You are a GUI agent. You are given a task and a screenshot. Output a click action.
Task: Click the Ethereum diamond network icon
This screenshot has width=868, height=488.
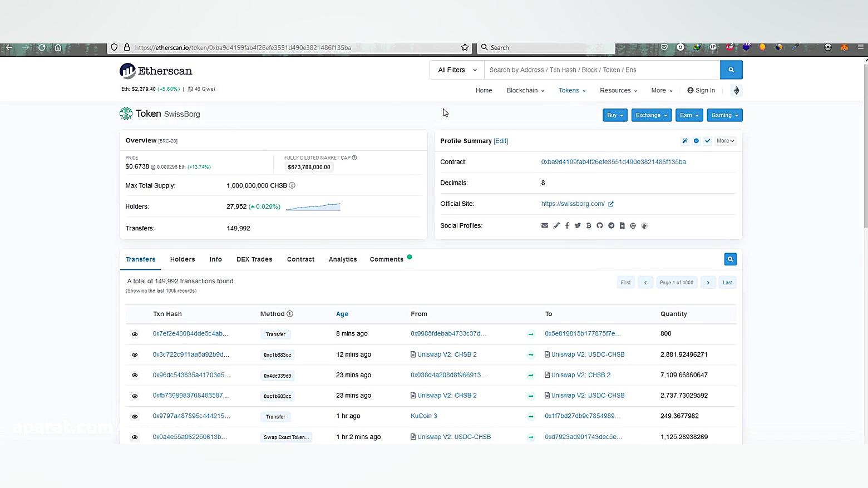(x=736, y=90)
